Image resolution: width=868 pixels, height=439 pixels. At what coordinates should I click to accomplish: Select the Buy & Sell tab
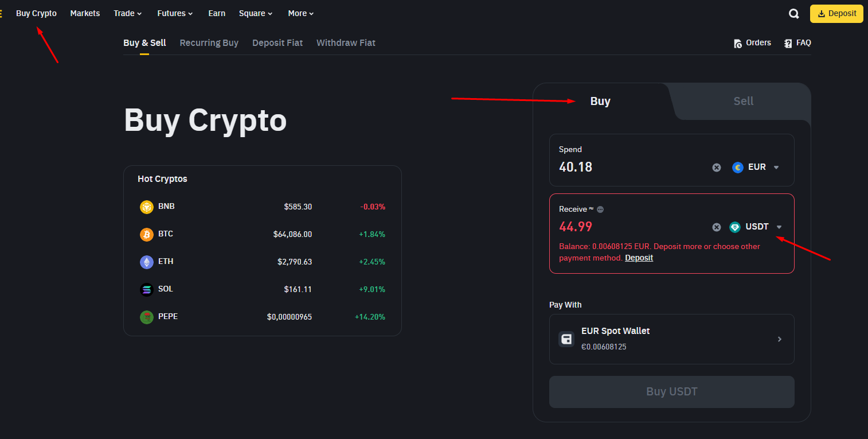point(144,43)
